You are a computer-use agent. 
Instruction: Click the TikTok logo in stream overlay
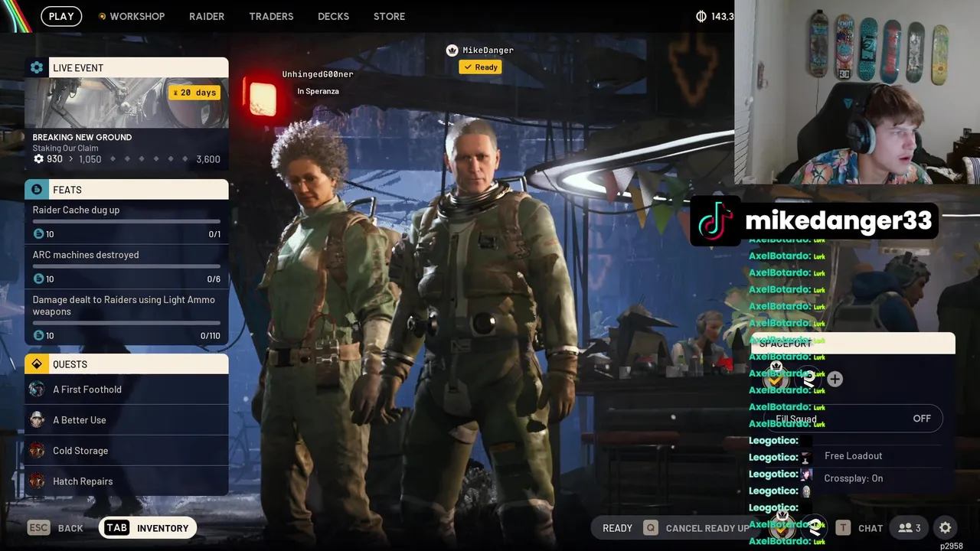715,221
